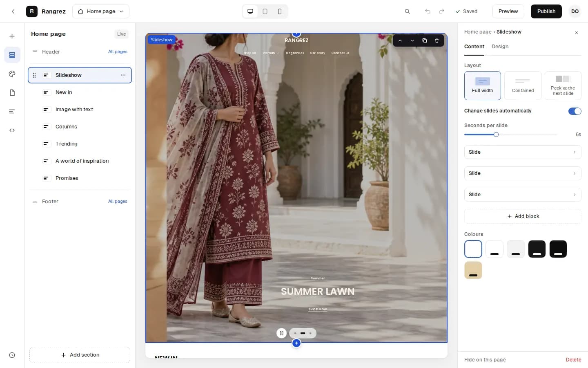Move Slideshow section down
This screenshot has height=368, width=588.
point(412,41)
